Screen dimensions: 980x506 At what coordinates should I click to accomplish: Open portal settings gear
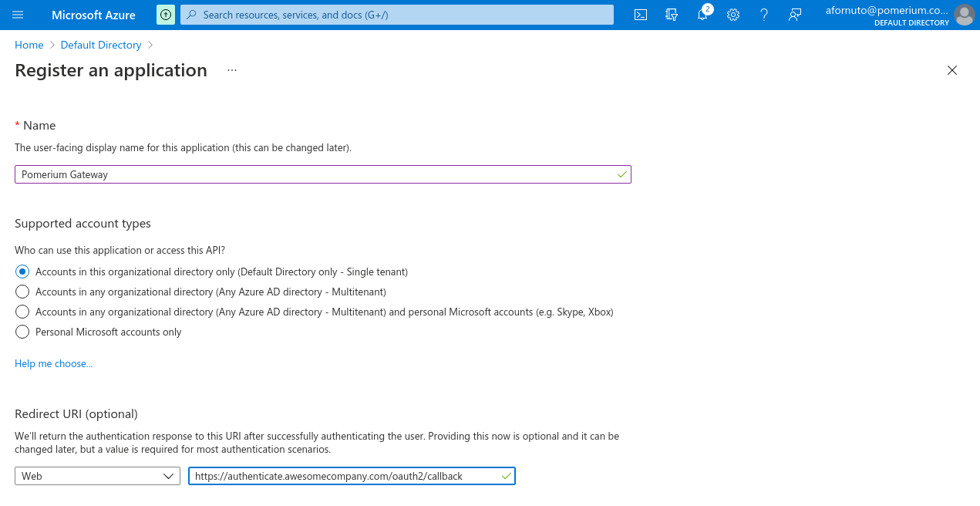[x=733, y=15]
